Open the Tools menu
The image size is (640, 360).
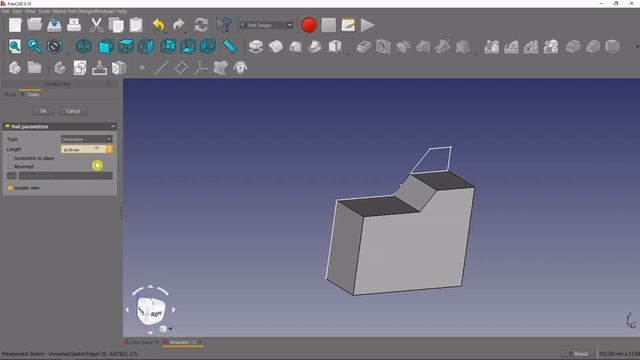(44, 11)
